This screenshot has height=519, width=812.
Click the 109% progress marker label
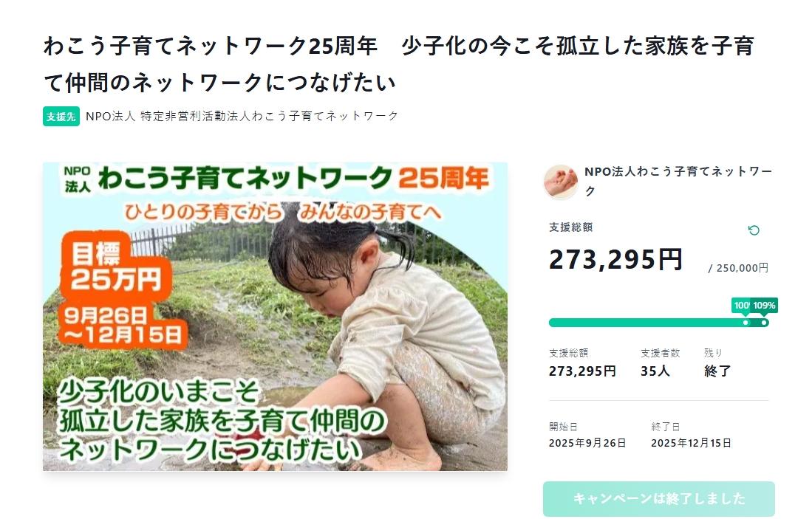point(765,305)
